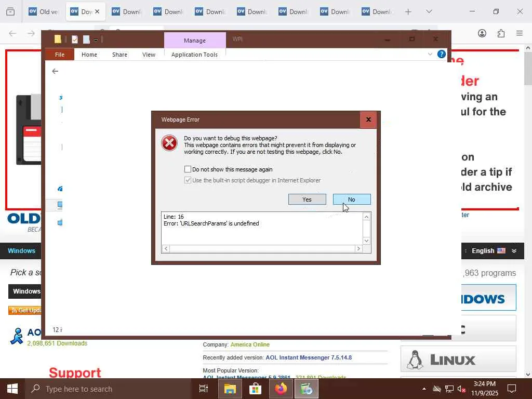Open the Application Tools ribbon tab
The image size is (532, 399).
(194, 55)
